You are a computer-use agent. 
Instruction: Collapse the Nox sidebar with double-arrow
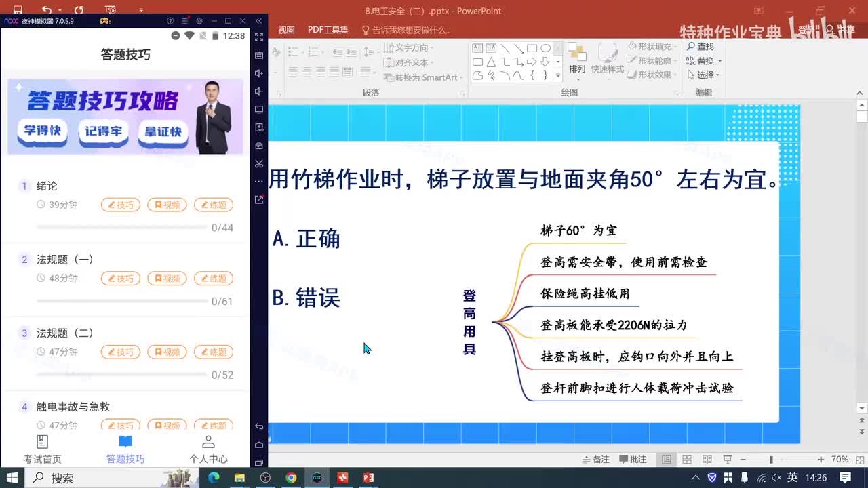[258, 21]
